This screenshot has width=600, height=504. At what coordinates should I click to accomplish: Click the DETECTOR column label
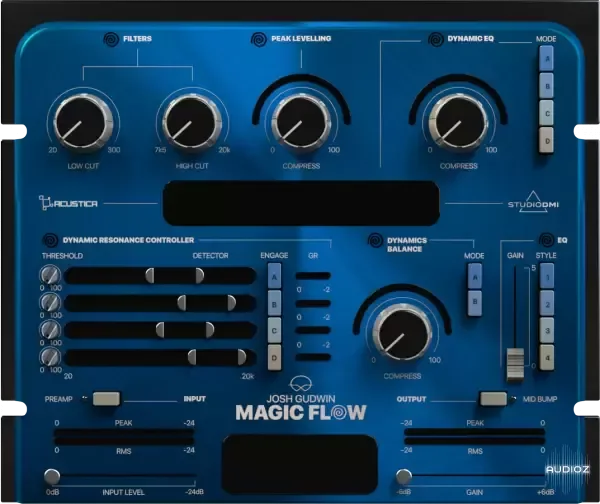point(210,256)
